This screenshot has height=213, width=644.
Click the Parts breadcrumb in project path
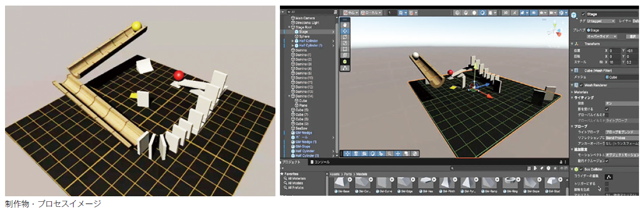pyautogui.click(x=348, y=174)
